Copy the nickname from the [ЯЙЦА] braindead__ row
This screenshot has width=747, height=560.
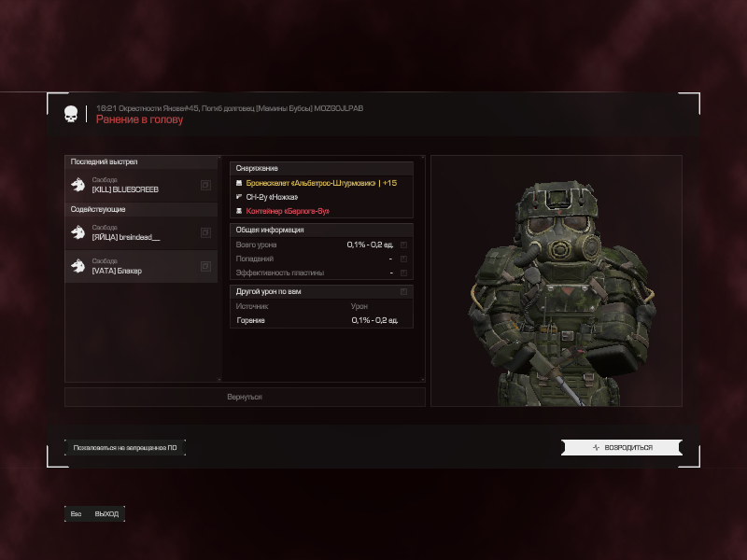[205, 232]
